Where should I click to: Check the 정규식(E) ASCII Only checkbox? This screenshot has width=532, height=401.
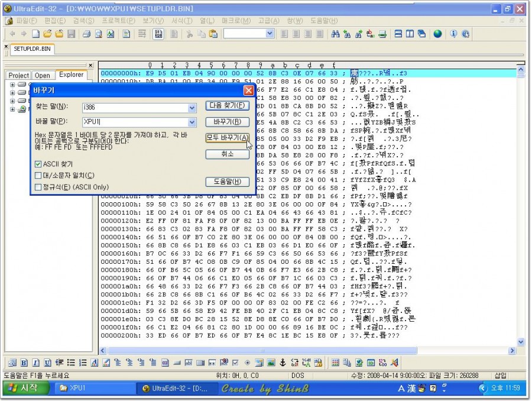(38, 187)
